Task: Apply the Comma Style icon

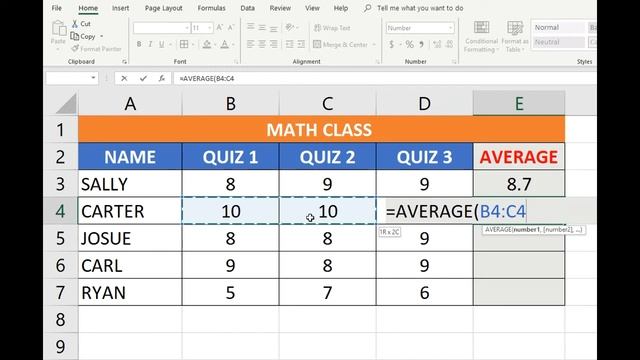Action: (x=422, y=44)
